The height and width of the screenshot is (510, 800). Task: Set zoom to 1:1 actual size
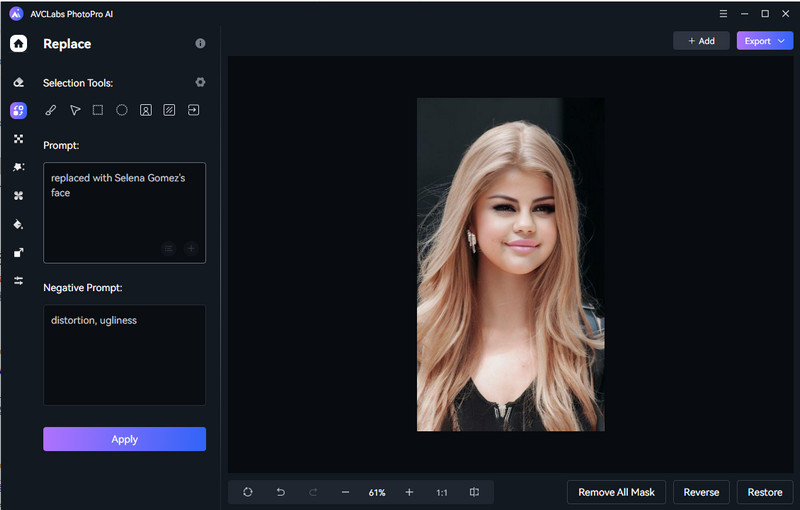[442, 493]
